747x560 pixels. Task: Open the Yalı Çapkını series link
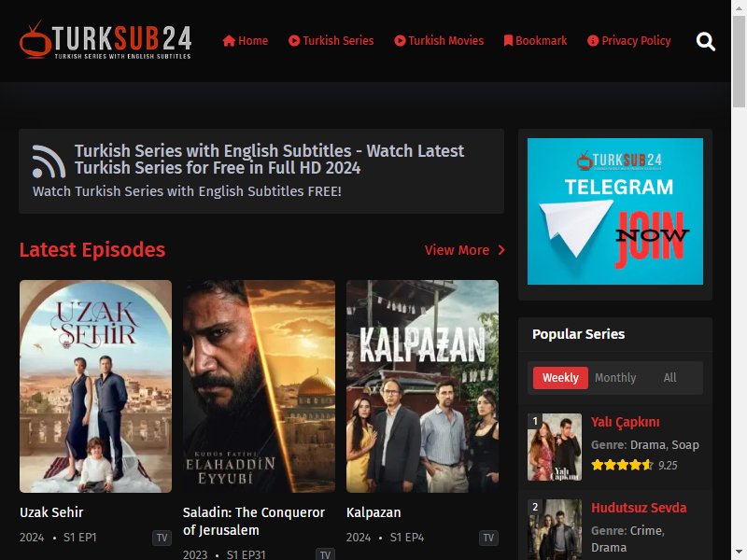(x=625, y=422)
